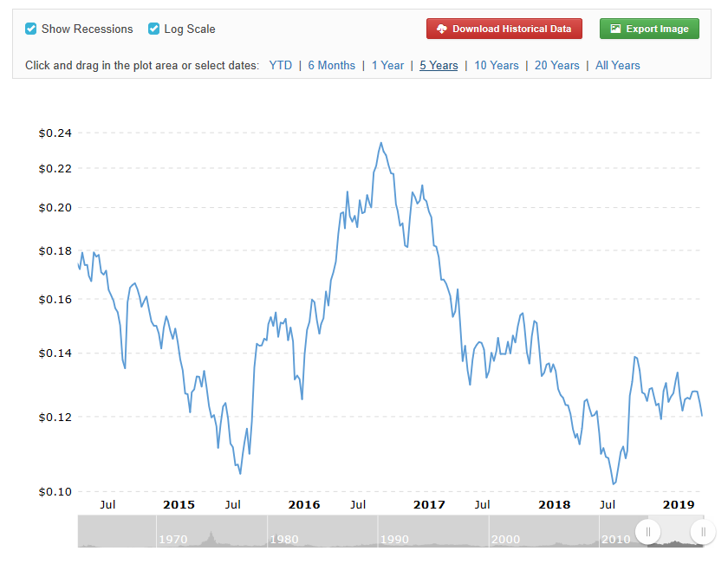Screen dimensions: 728x564
Task: Select the 5 Years date range
Action: pyautogui.click(x=439, y=64)
